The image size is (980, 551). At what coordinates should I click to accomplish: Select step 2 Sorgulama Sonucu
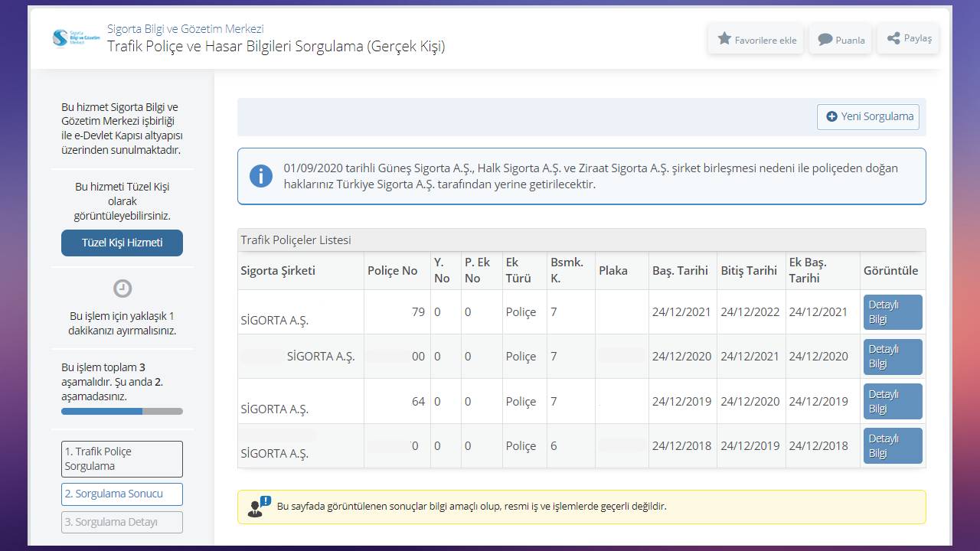click(x=122, y=494)
